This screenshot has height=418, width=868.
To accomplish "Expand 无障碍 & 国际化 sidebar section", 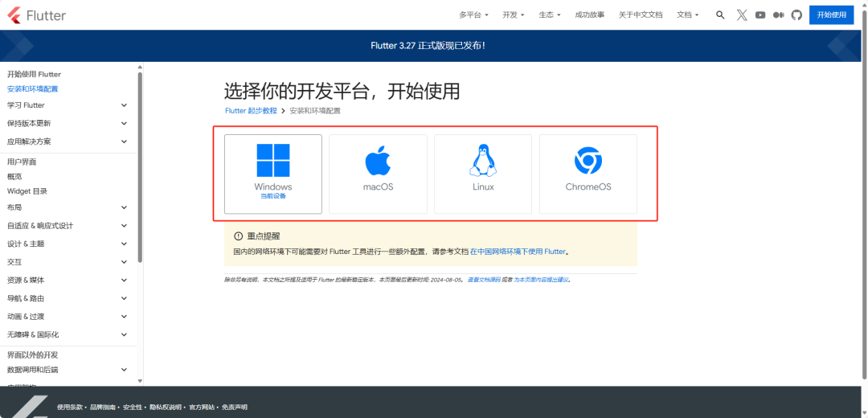I will (68, 335).
